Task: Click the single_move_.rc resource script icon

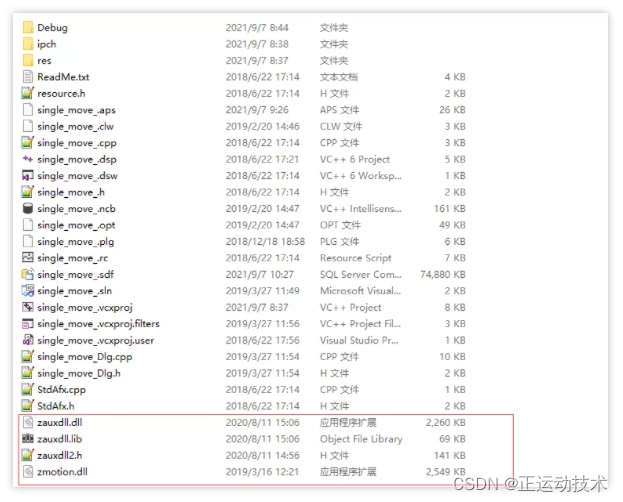Action: 28,258
